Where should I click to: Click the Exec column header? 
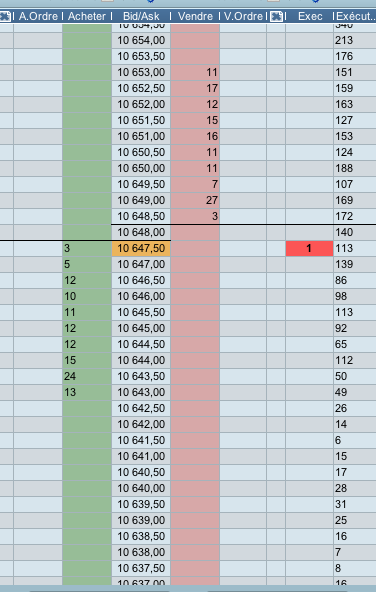coord(310,16)
